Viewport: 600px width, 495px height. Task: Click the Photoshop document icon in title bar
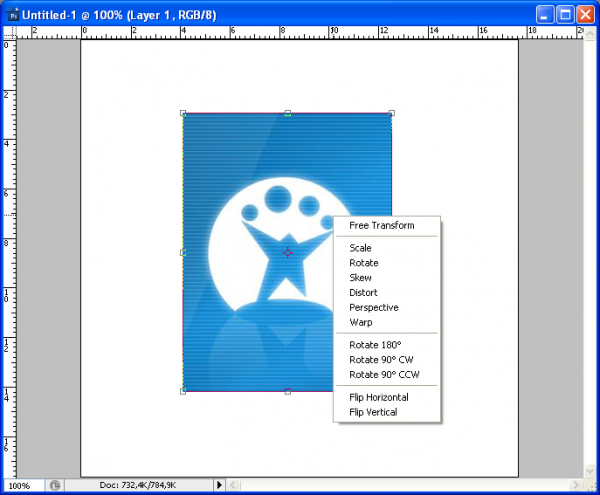pos(13,15)
